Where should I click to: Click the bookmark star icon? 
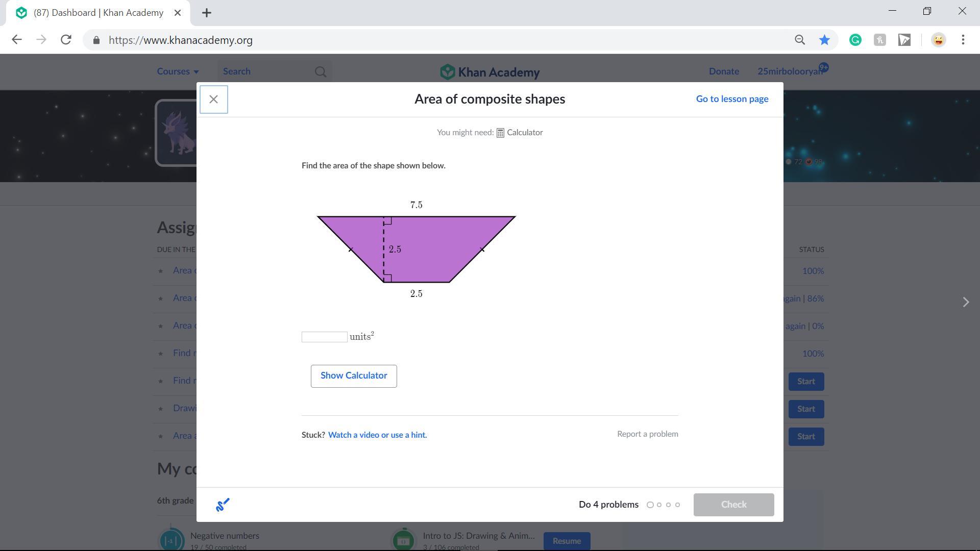824,40
